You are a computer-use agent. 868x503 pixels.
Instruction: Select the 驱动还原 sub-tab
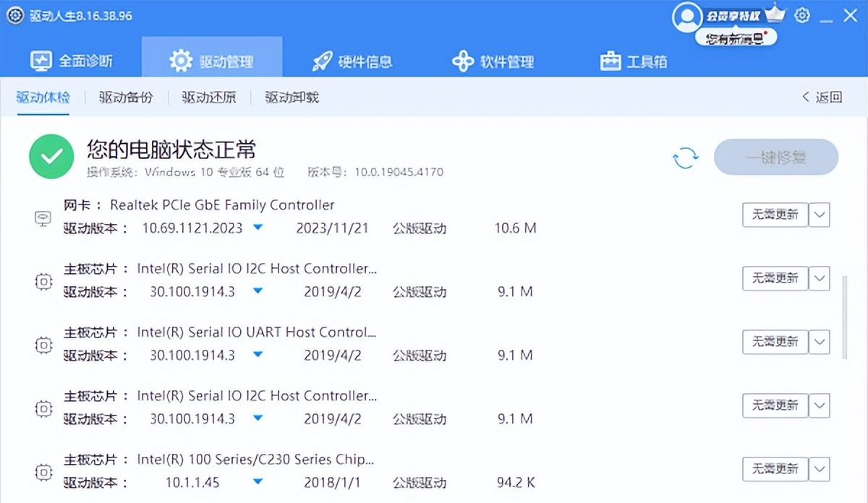209,98
